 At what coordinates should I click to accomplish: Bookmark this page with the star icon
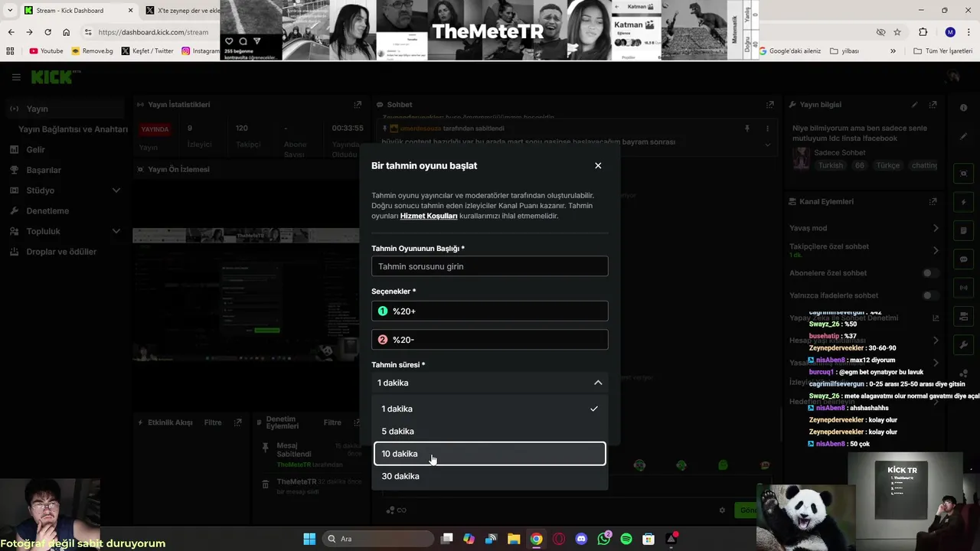pos(897,32)
